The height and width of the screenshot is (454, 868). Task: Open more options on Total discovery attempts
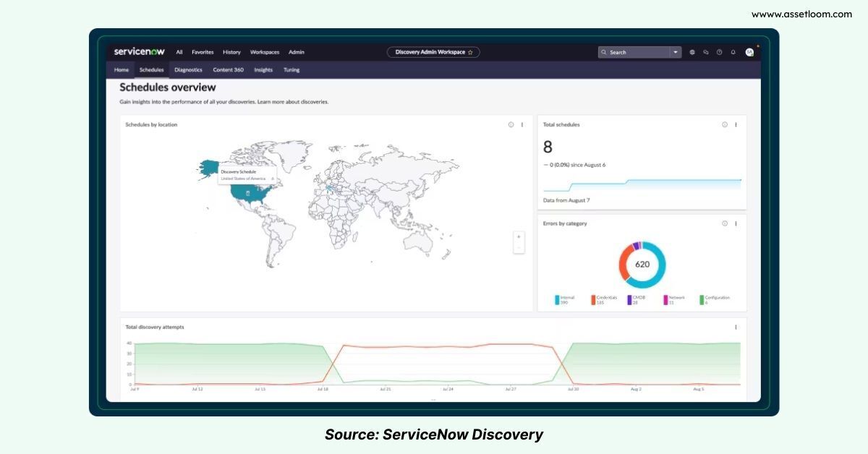pos(736,327)
